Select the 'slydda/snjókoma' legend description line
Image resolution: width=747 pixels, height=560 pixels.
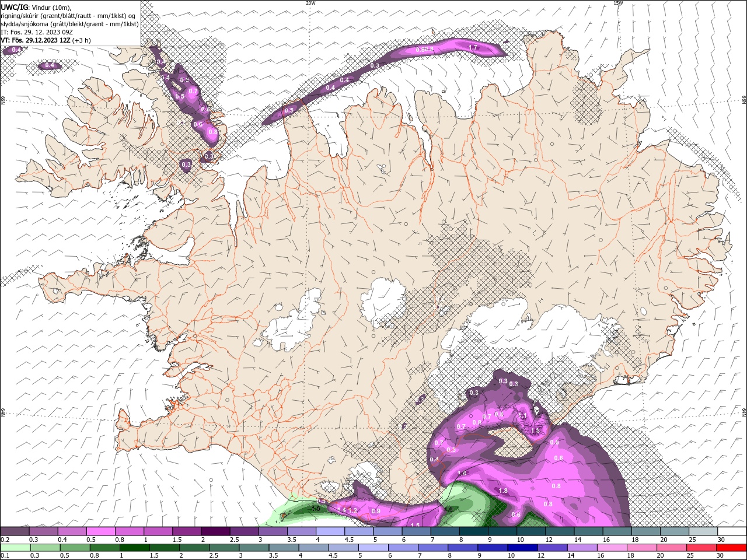pyautogui.click(x=70, y=24)
